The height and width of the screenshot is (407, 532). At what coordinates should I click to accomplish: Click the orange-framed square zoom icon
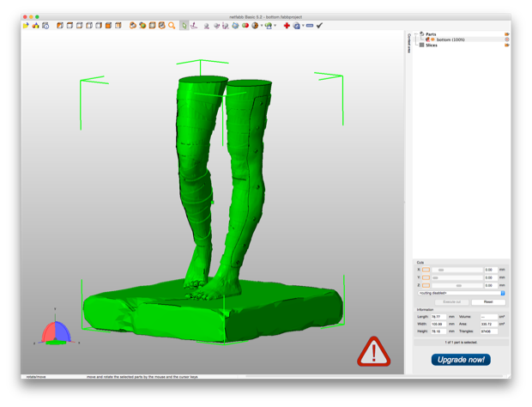153,26
